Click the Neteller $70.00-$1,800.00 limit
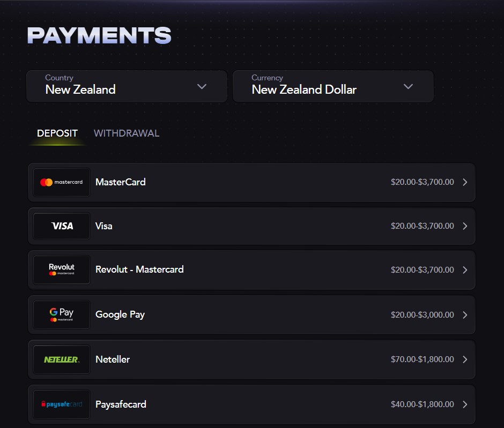504x428 pixels. point(423,359)
